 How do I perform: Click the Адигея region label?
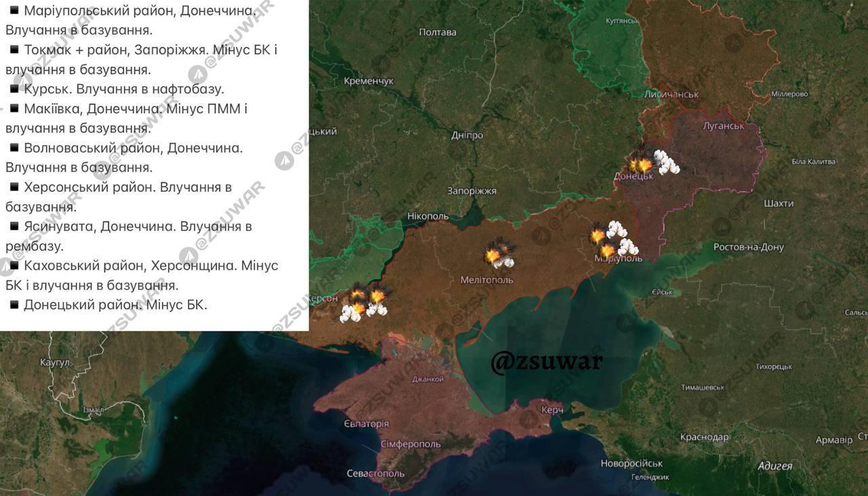(x=774, y=466)
